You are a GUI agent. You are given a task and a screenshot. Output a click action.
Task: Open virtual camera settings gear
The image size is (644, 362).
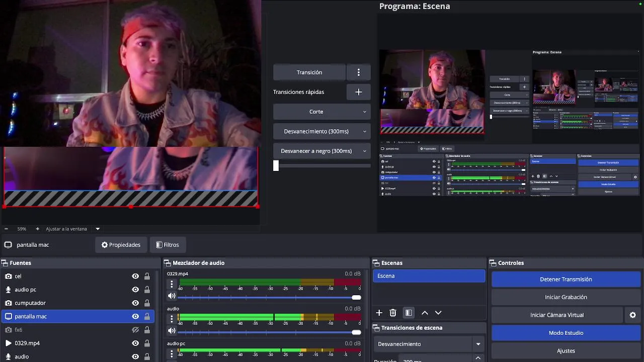click(633, 315)
